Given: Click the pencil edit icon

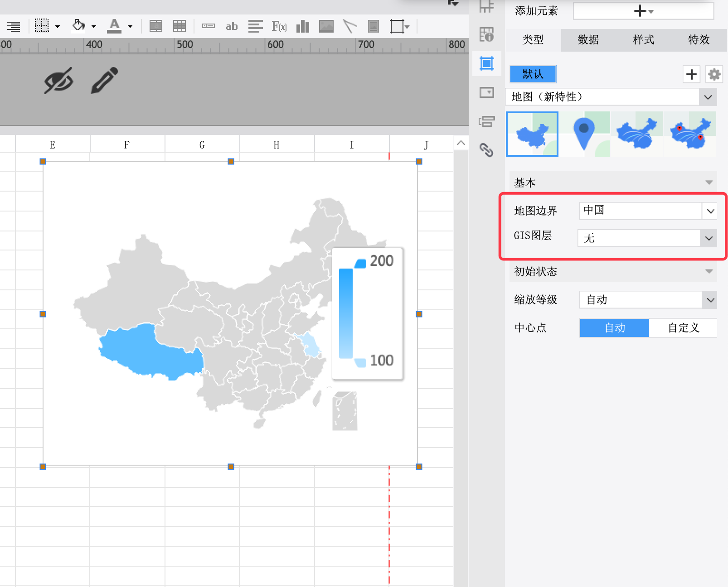Looking at the screenshot, I should click(105, 81).
